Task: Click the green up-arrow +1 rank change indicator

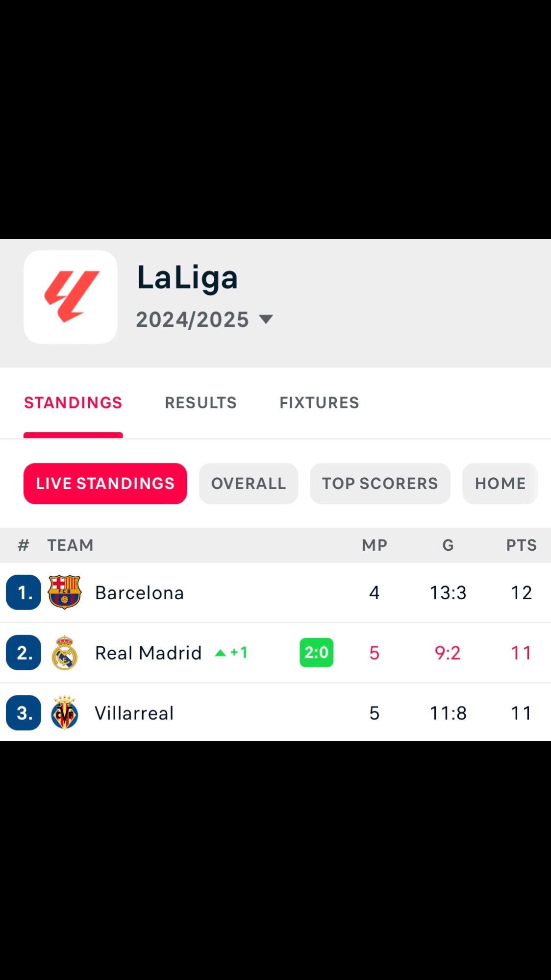Action: [x=231, y=653]
